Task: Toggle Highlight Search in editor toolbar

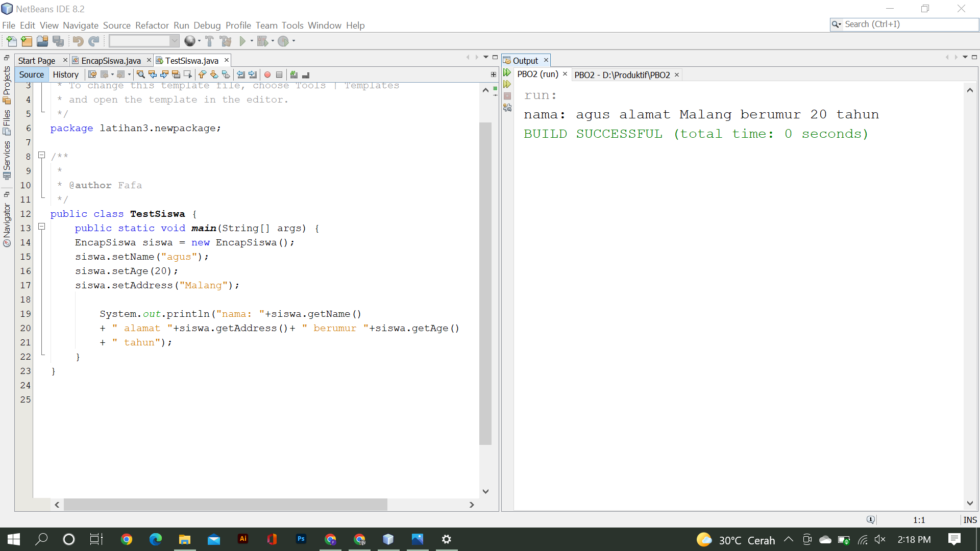Action: click(176, 74)
